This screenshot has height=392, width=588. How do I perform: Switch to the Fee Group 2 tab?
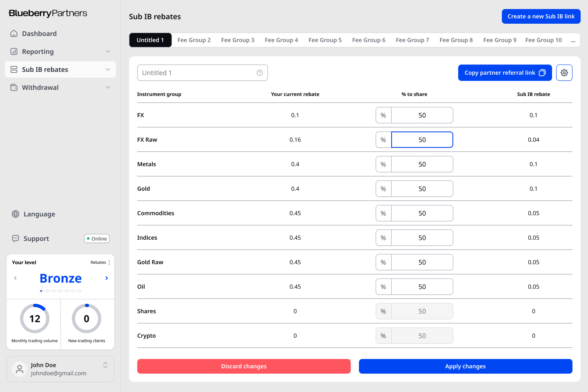point(194,40)
